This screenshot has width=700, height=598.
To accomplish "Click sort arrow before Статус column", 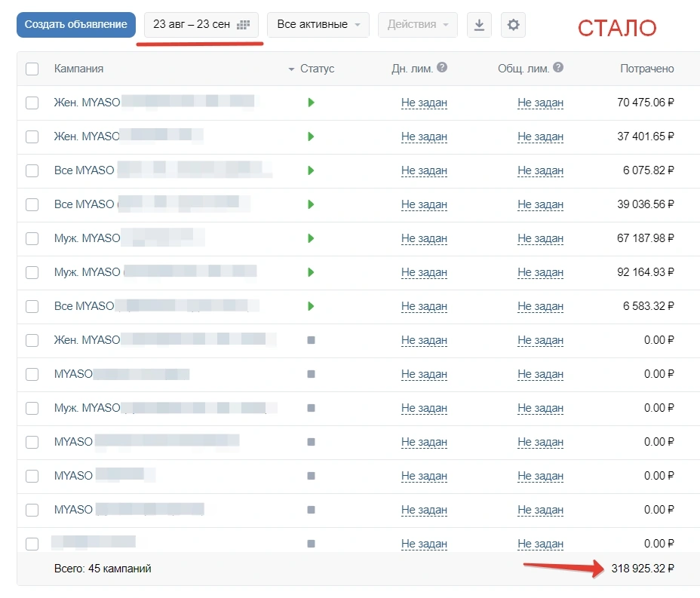I will click(291, 69).
